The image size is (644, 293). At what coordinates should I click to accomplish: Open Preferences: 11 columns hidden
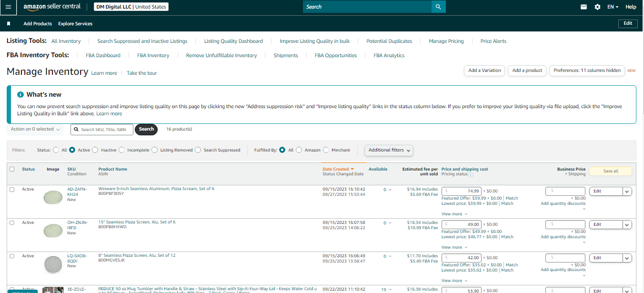587,71
